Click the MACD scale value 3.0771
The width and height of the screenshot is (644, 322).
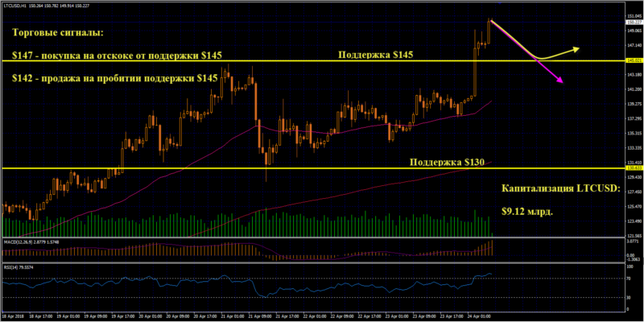[x=633, y=242]
